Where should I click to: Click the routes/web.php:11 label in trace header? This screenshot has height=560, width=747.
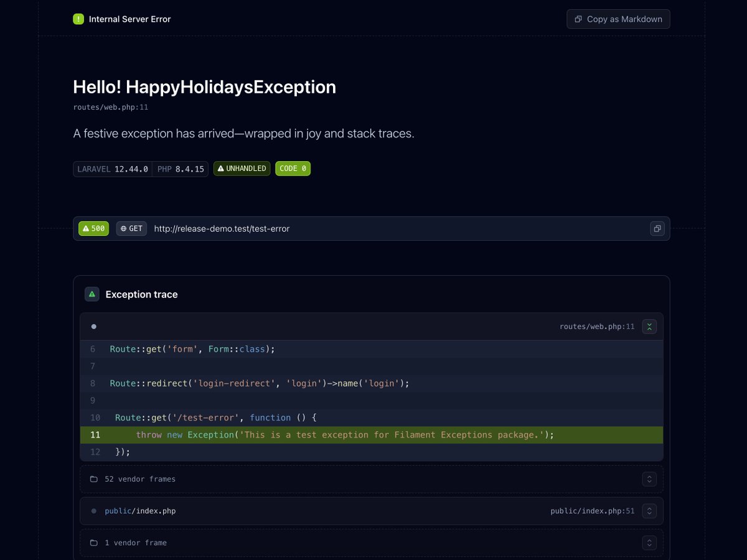(597, 327)
